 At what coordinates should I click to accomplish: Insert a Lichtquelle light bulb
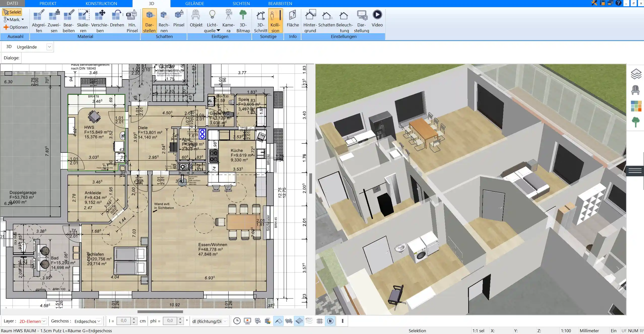click(x=212, y=18)
